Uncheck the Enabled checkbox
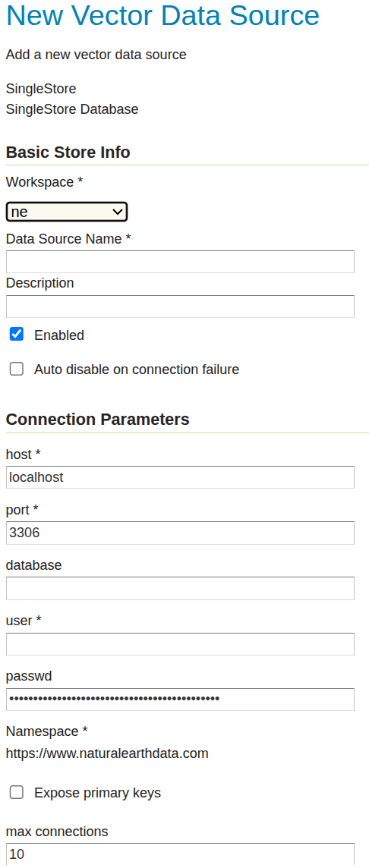Screen dimensions: 369x868 17,335
